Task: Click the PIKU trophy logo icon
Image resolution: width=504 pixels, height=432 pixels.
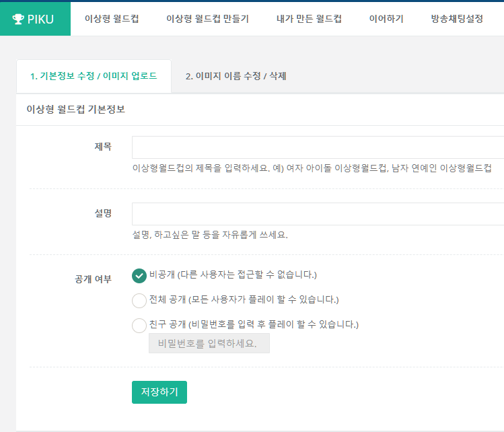Action: tap(18, 19)
